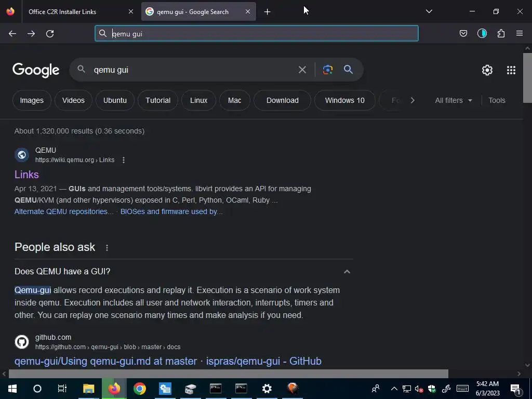Open github.com favicon for qemu-gui result
The image size is (532, 399).
tap(22, 342)
